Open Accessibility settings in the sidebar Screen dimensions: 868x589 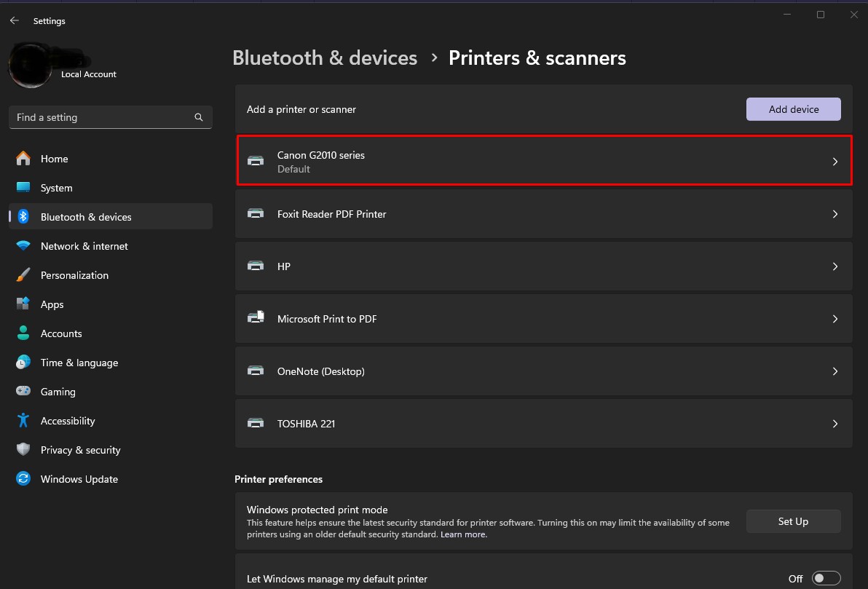tap(111, 421)
